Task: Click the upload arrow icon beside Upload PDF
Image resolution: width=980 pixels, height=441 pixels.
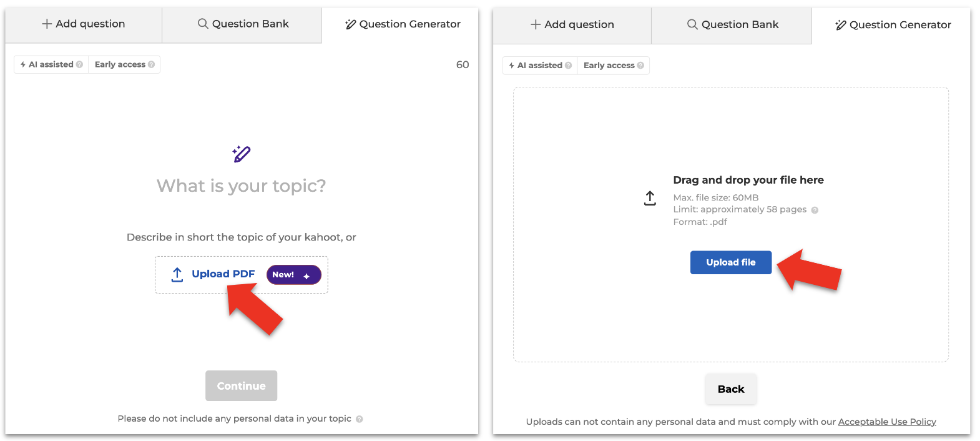Action: coord(177,275)
